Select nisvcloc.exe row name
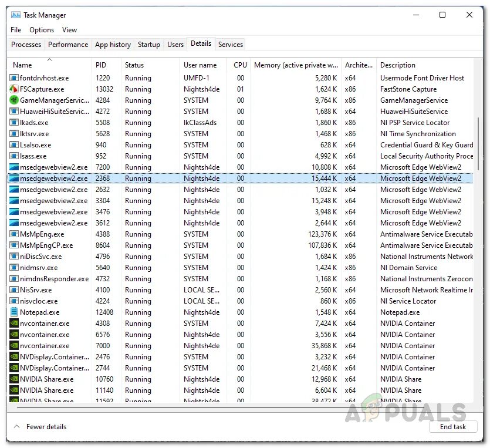This screenshot has height=448, width=490. click(x=39, y=301)
